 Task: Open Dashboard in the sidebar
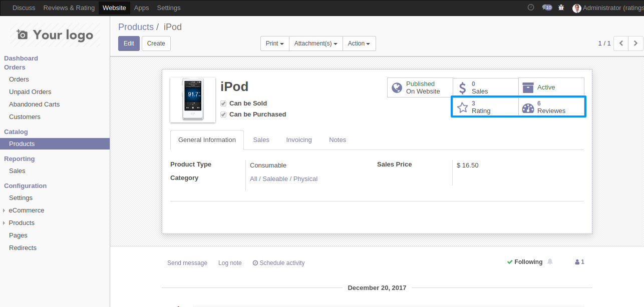click(x=21, y=58)
